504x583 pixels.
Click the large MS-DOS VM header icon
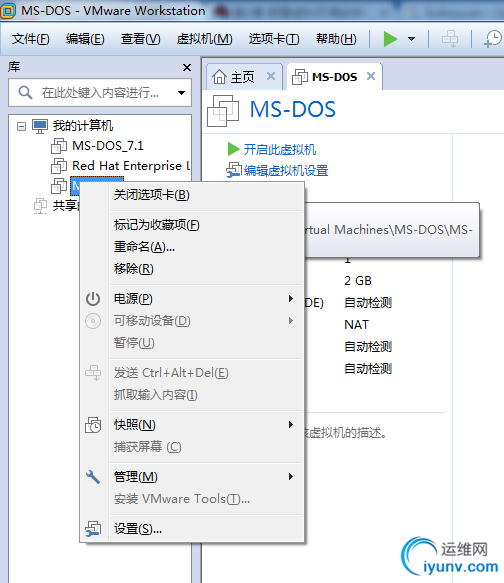click(x=223, y=111)
